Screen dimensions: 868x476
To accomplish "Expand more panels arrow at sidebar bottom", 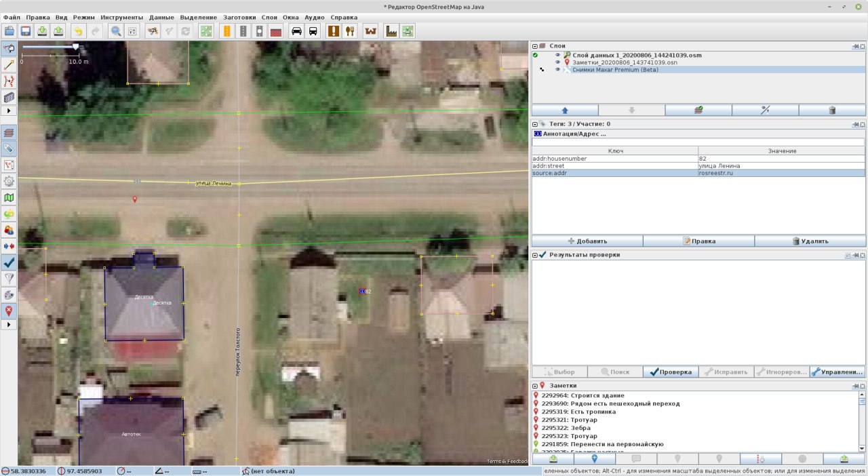I will pyautogui.click(x=9, y=325).
